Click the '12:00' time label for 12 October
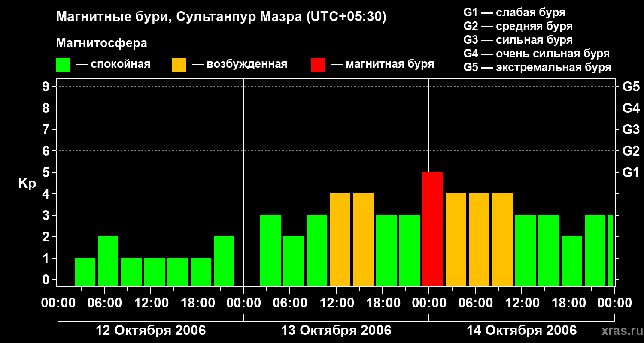This screenshot has width=644, height=343. (x=151, y=303)
